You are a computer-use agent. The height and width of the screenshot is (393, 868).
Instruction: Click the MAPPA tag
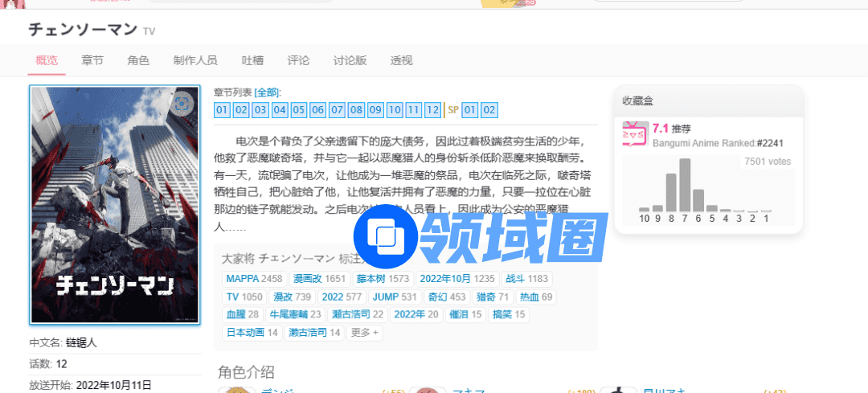(x=242, y=279)
